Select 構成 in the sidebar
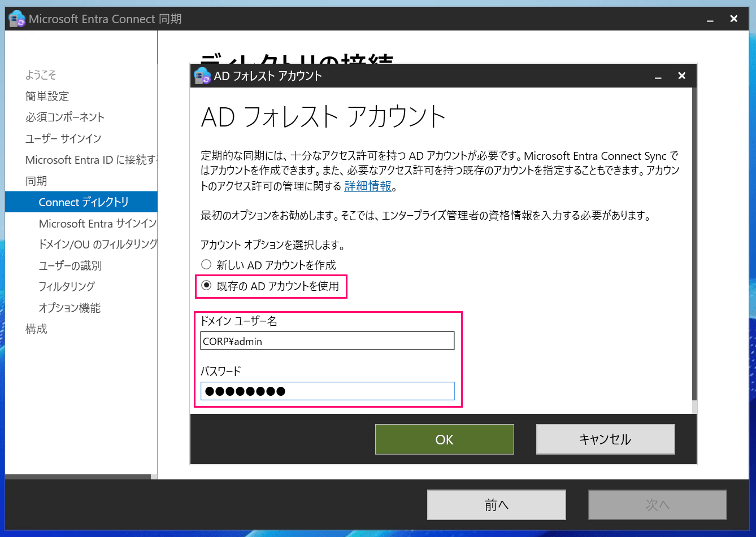This screenshot has width=756, height=537. click(x=36, y=329)
